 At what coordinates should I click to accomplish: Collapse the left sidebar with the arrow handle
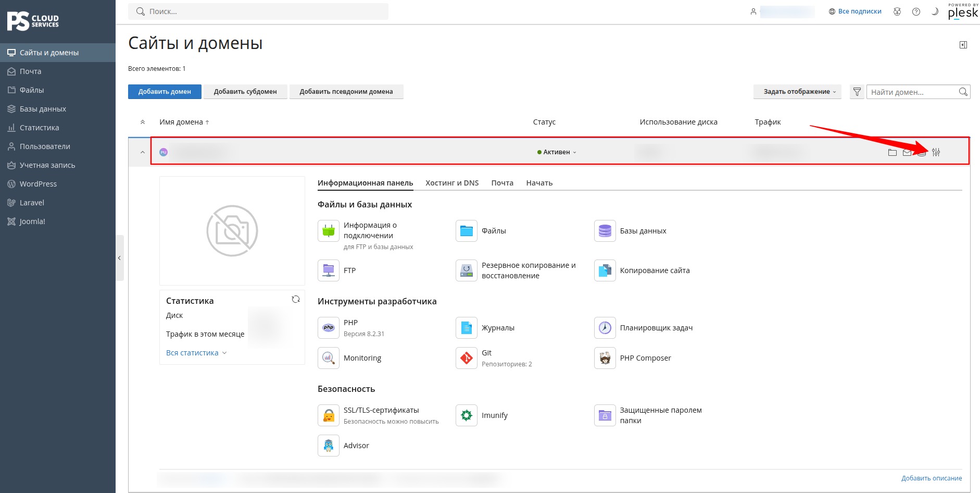click(x=119, y=258)
